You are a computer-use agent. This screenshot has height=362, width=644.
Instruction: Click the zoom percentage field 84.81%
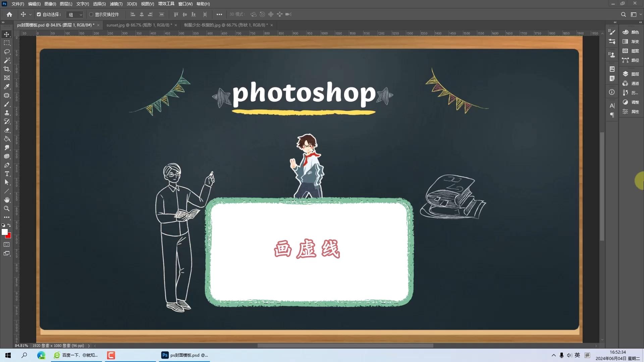21,346
